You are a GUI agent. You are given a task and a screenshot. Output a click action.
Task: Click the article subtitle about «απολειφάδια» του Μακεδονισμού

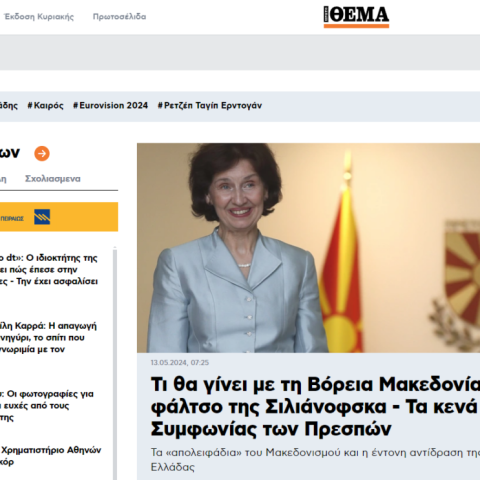coord(315,459)
